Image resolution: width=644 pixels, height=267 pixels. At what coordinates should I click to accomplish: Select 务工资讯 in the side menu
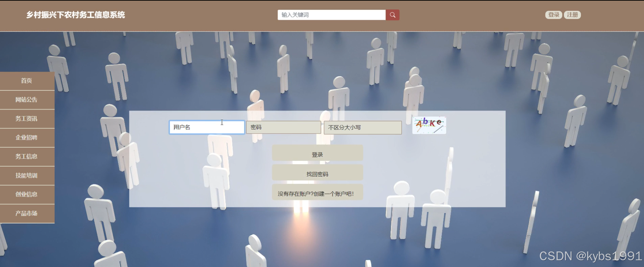click(x=27, y=119)
